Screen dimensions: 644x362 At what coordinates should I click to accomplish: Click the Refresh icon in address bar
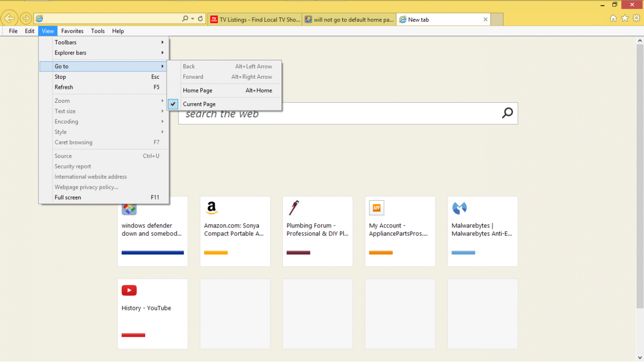200,19
